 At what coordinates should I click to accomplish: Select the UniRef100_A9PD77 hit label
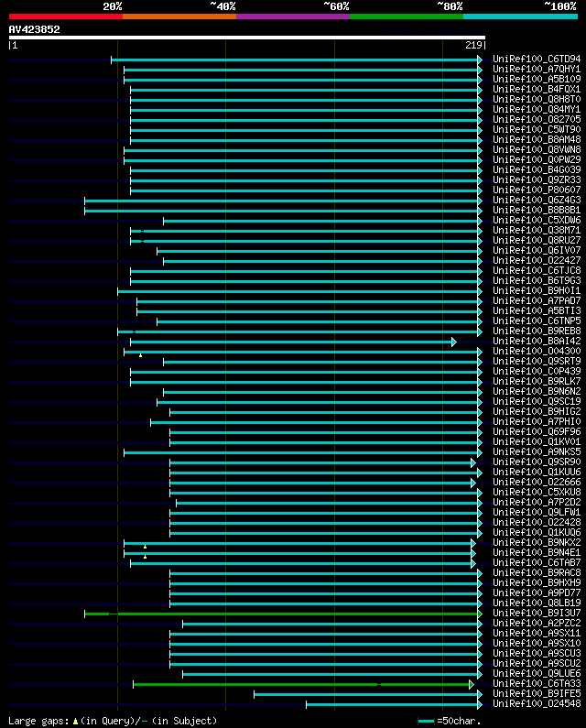tap(537, 592)
